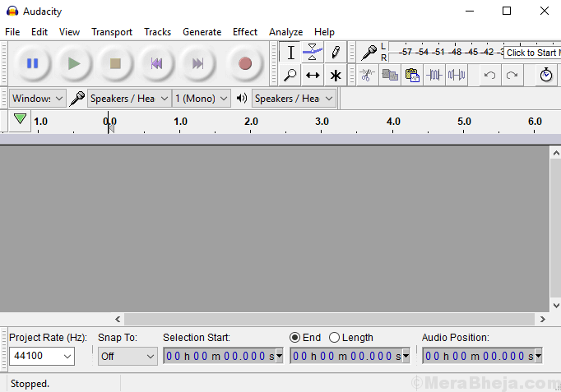Click the vertical scrollbar up arrow
This screenshot has height=392, width=561.
pyautogui.click(x=555, y=154)
